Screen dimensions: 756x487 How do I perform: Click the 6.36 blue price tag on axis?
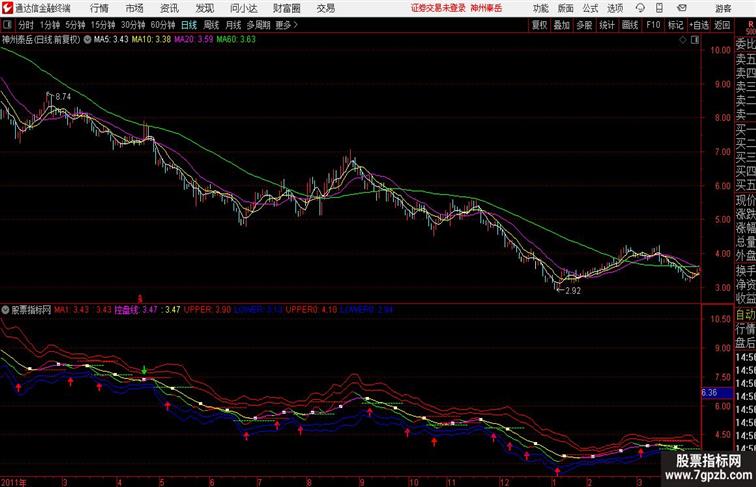(716, 392)
